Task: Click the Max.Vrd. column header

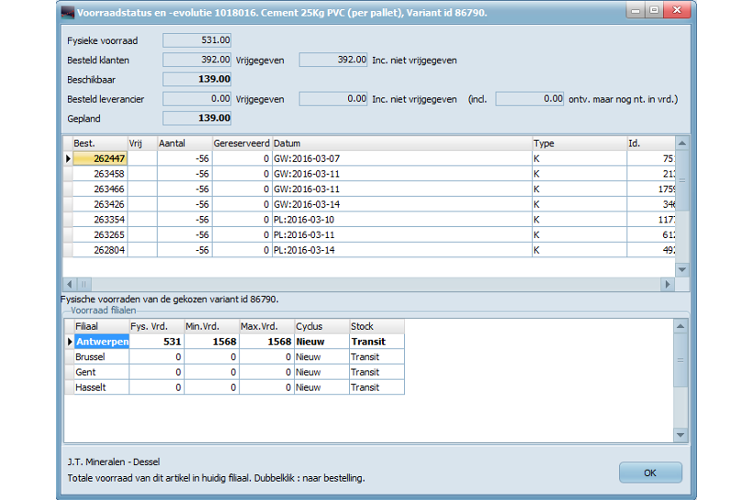Action: click(267, 326)
